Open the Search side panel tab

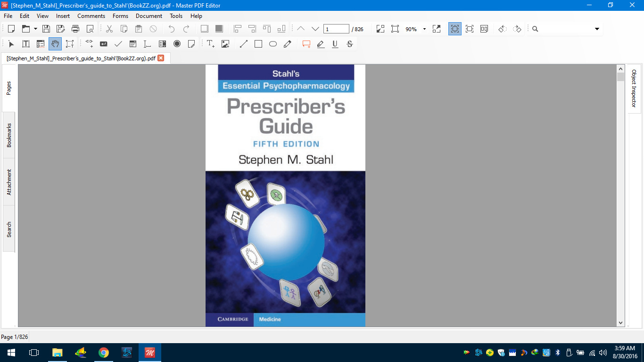pyautogui.click(x=9, y=229)
